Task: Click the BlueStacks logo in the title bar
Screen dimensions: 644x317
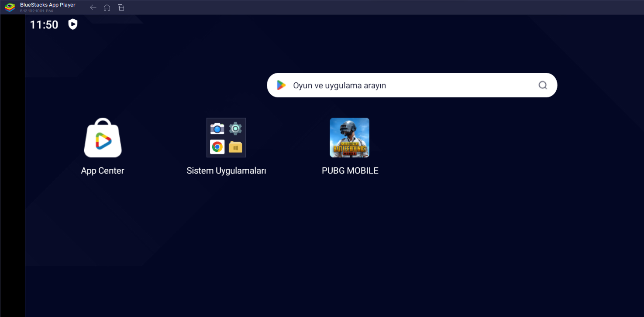Action: 10,7
